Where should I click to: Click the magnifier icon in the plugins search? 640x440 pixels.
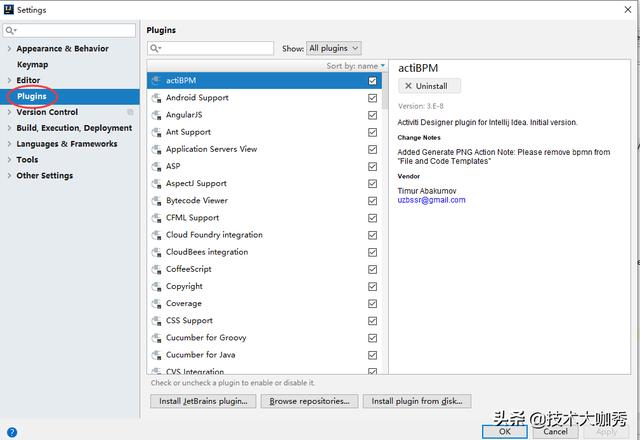pos(155,48)
